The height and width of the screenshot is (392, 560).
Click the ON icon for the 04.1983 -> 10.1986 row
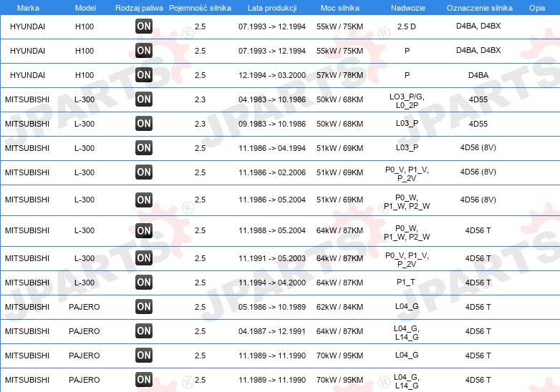[144, 99]
